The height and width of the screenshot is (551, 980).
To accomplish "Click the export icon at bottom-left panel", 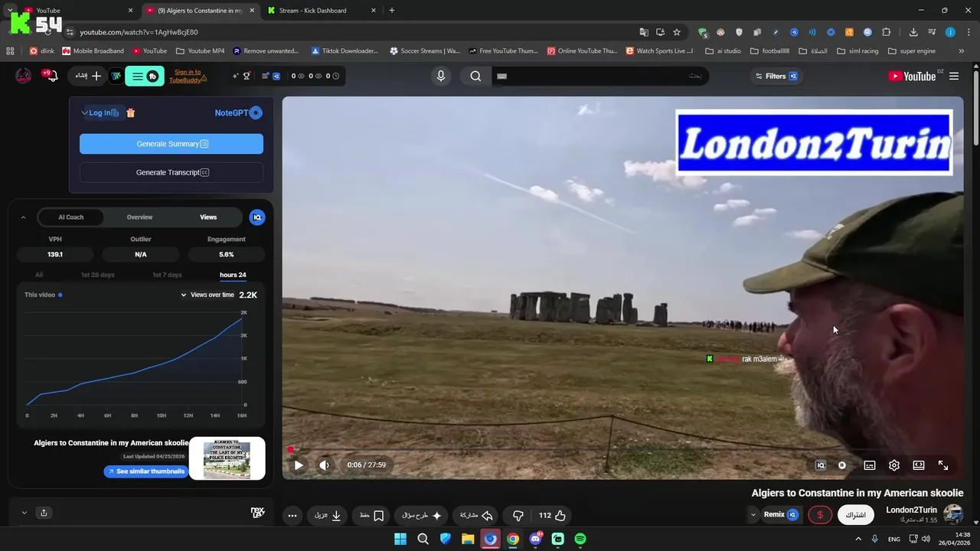I will click(44, 513).
